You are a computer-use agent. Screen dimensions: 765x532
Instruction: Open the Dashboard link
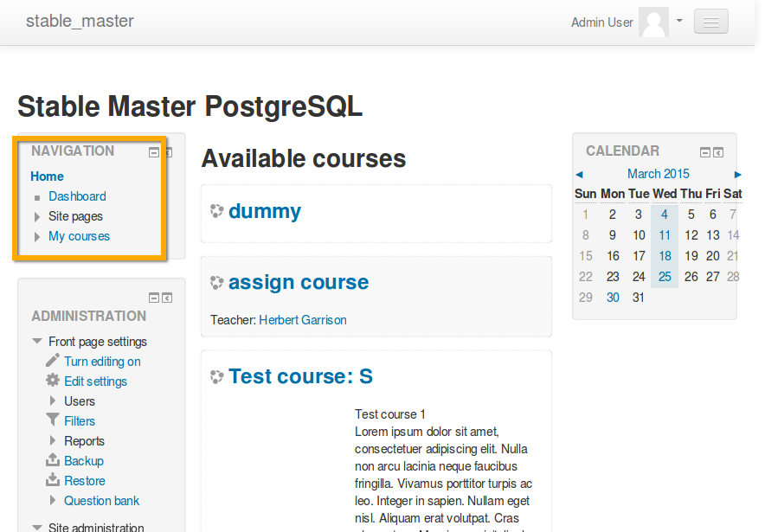77,196
